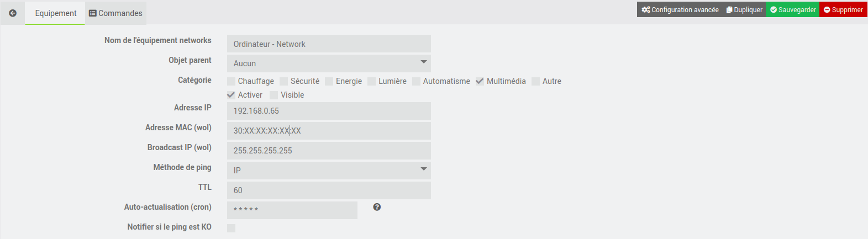This screenshot has height=239, width=868.
Task: Tick the Sécurité category checkbox
Action: (284, 82)
